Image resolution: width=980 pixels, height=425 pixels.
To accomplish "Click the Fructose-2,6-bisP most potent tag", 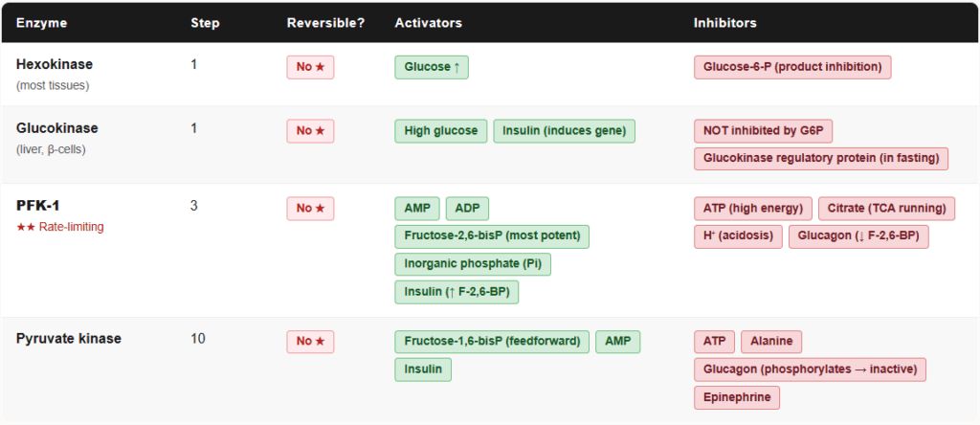I will click(492, 236).
